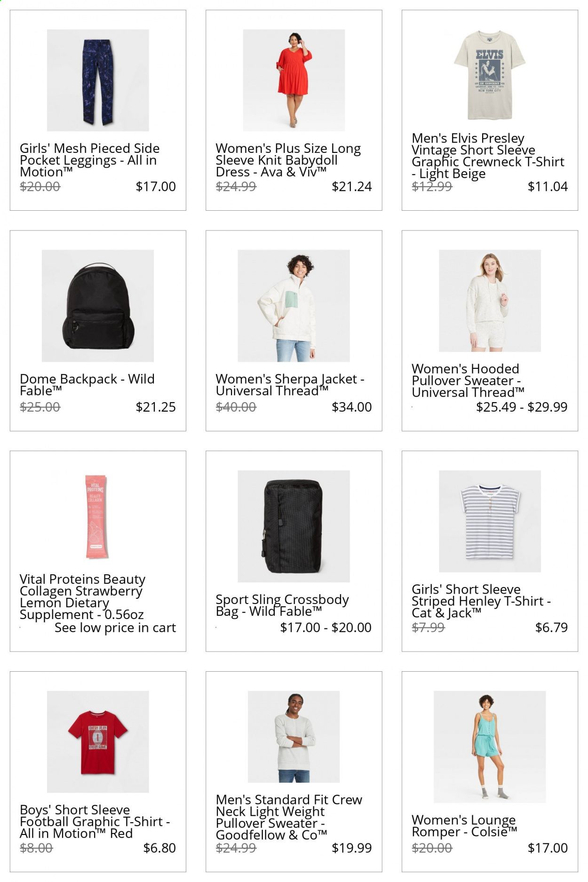Open Dome Backpack - Wild Fable title link
Viewport: 588px width, 882px height.
pos(87,385)
